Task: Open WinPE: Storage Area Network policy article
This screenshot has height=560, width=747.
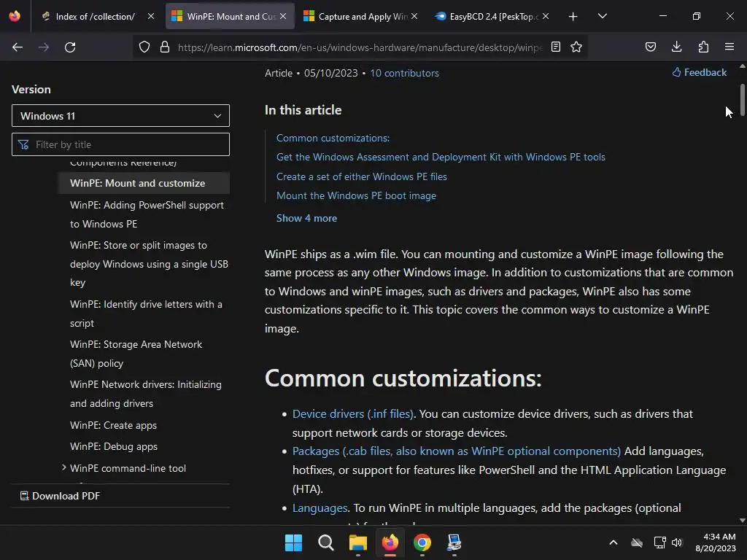Action: (136, 354)
